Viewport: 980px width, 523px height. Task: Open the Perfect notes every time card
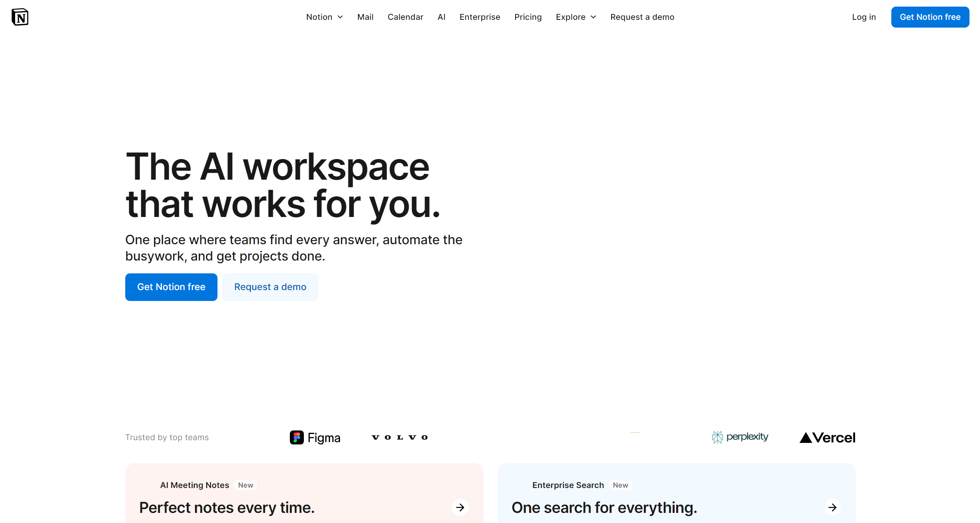coord(304,493)
